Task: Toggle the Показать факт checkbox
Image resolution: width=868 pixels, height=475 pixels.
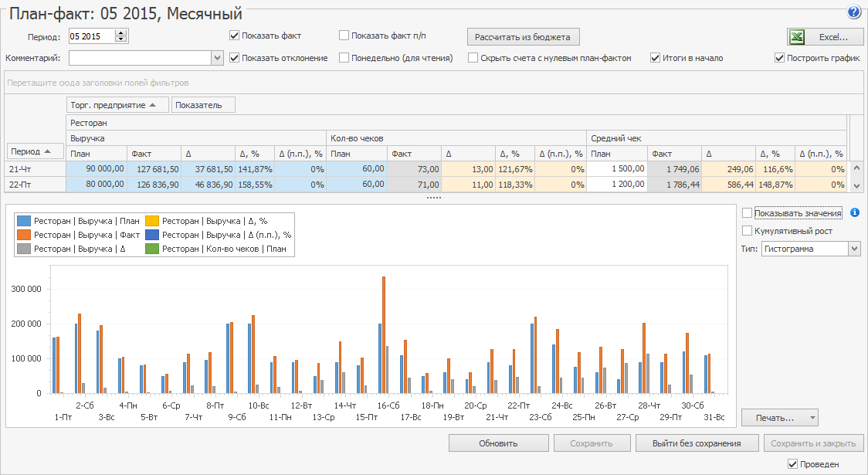Action: coord(234,36)
